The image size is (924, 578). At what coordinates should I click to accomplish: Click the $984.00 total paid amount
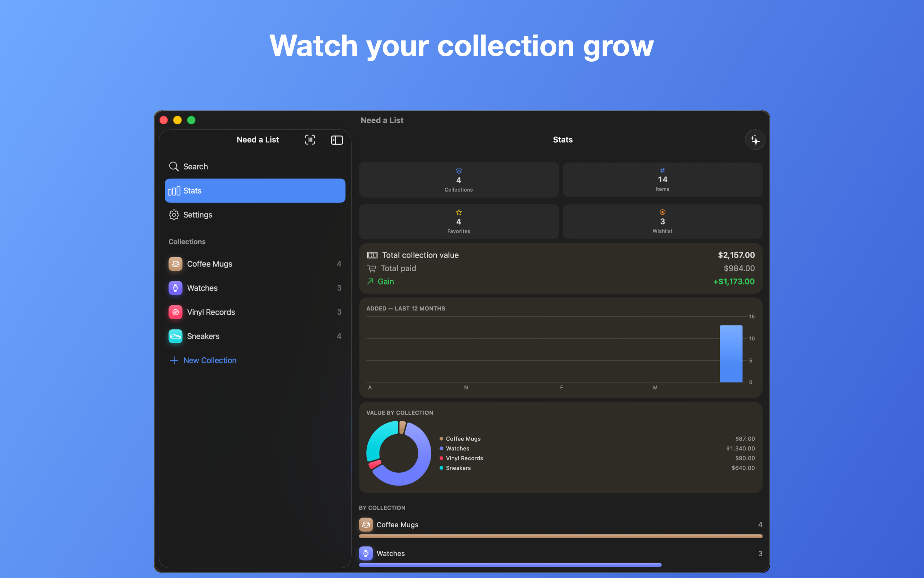point(739,268)
